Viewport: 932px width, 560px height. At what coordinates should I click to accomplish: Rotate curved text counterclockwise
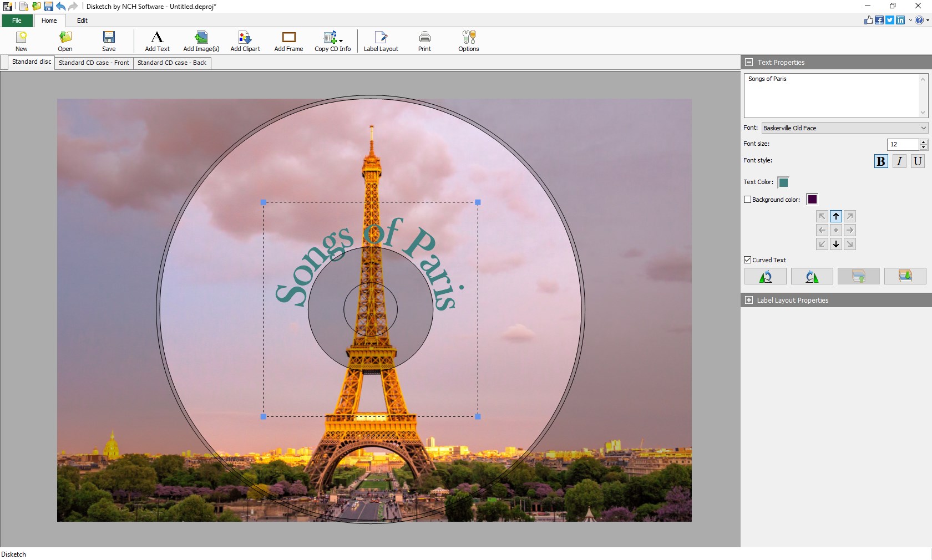(x=812, y=276)
